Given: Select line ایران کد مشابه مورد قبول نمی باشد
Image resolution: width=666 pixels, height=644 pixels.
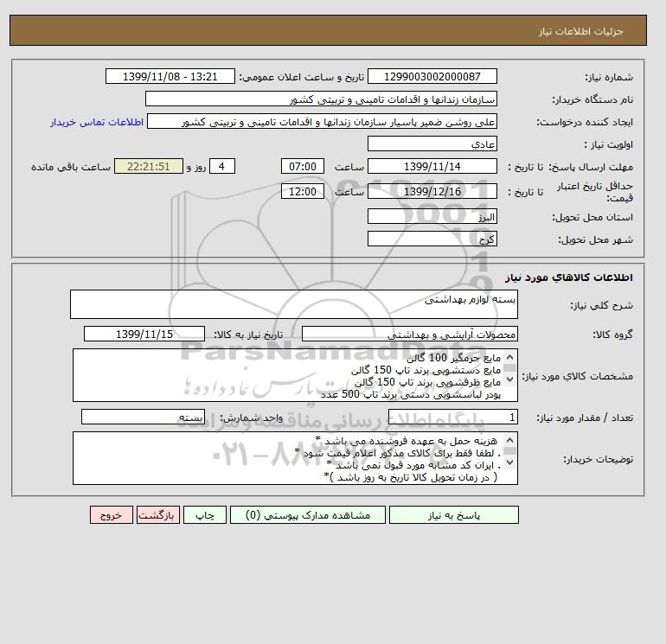Looking at the screenshot, I should tap(413, 465).
